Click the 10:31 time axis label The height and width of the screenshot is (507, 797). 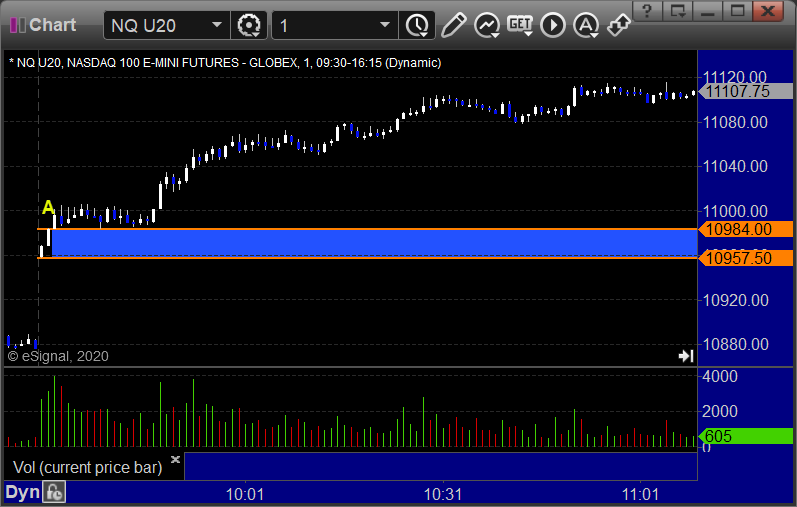(443, 494)
